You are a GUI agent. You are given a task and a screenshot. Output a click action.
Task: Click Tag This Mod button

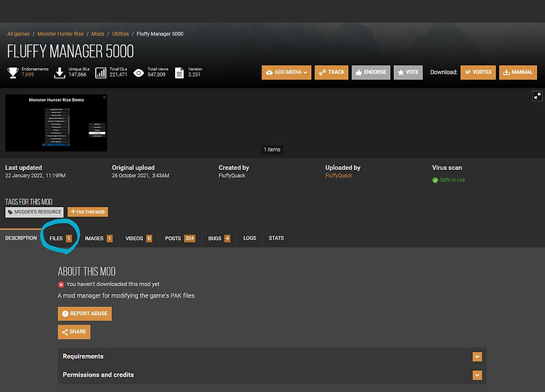point(88,212)
